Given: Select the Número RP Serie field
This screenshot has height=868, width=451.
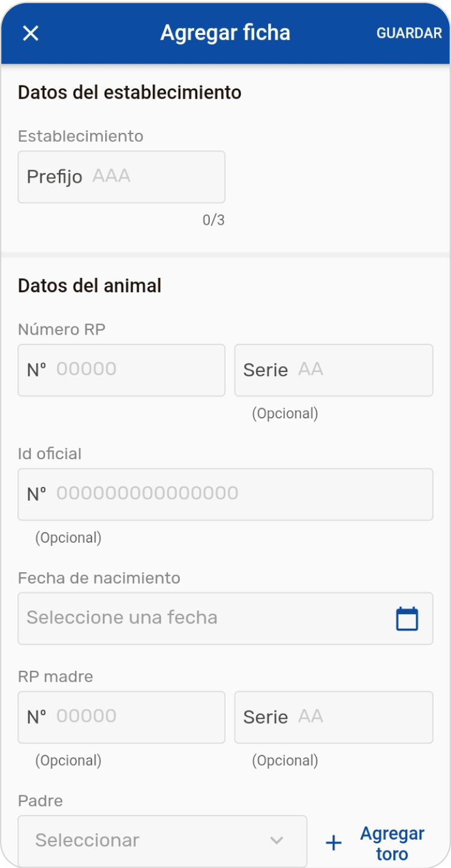Looking at the screenshot, I should click(x=334, y=370).
